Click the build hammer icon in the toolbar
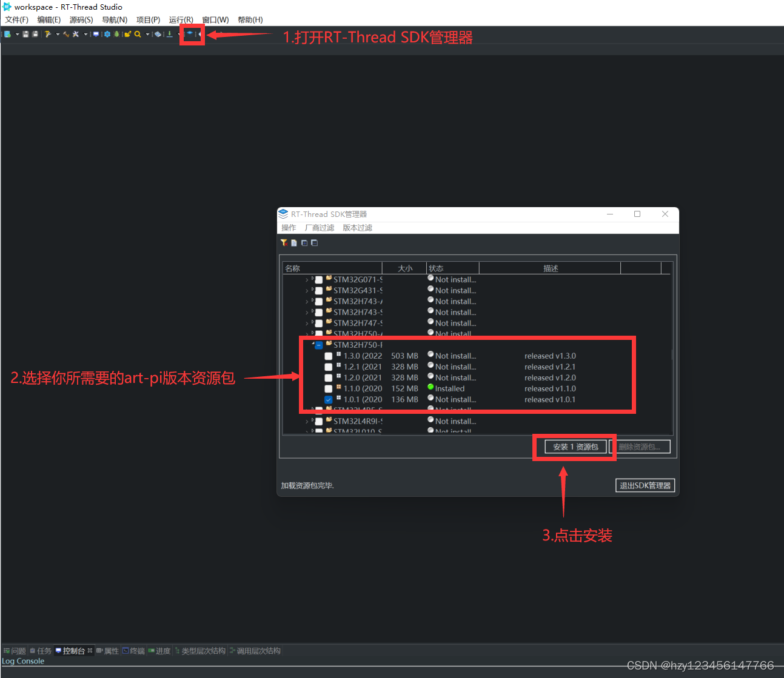 coord(66,34)
